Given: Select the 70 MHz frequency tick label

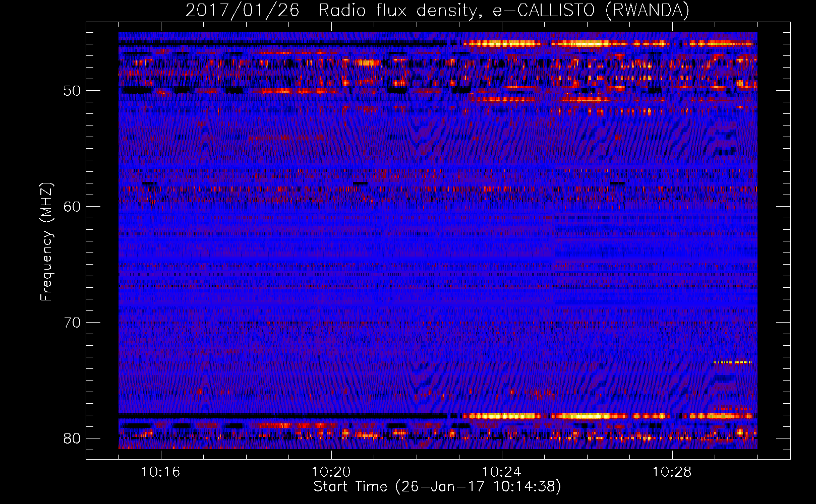Looking at the screenshot, I should point(72,323).
